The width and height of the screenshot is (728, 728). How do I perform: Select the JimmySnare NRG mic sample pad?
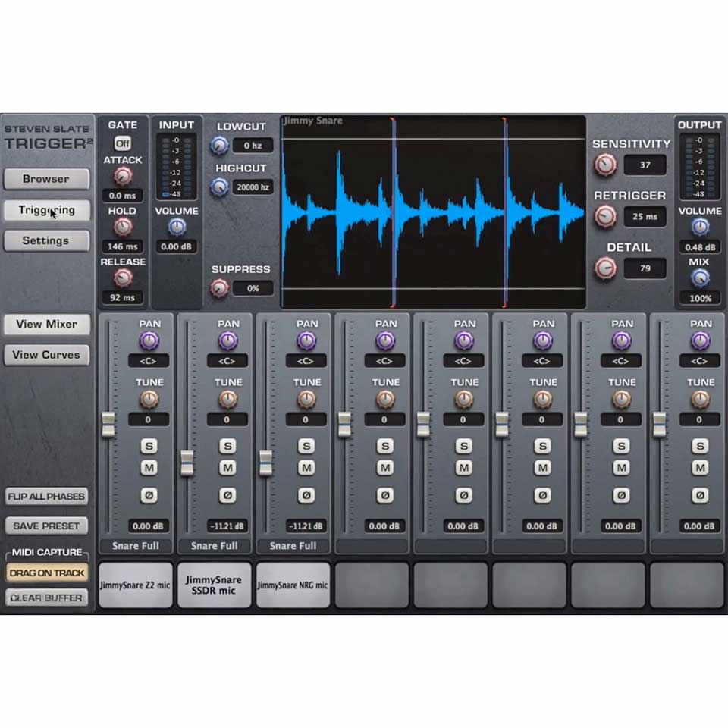click(293, 585)
